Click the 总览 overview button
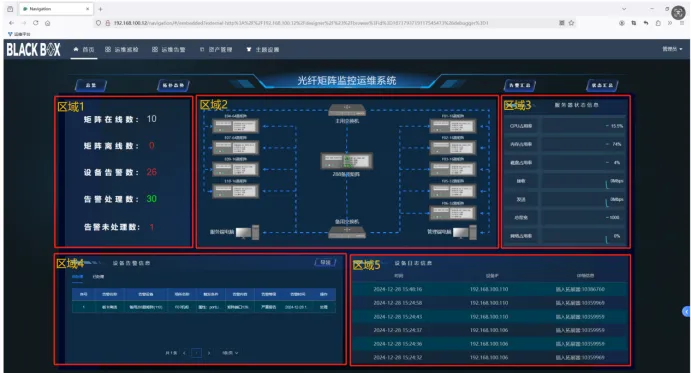 pos(91,85)
